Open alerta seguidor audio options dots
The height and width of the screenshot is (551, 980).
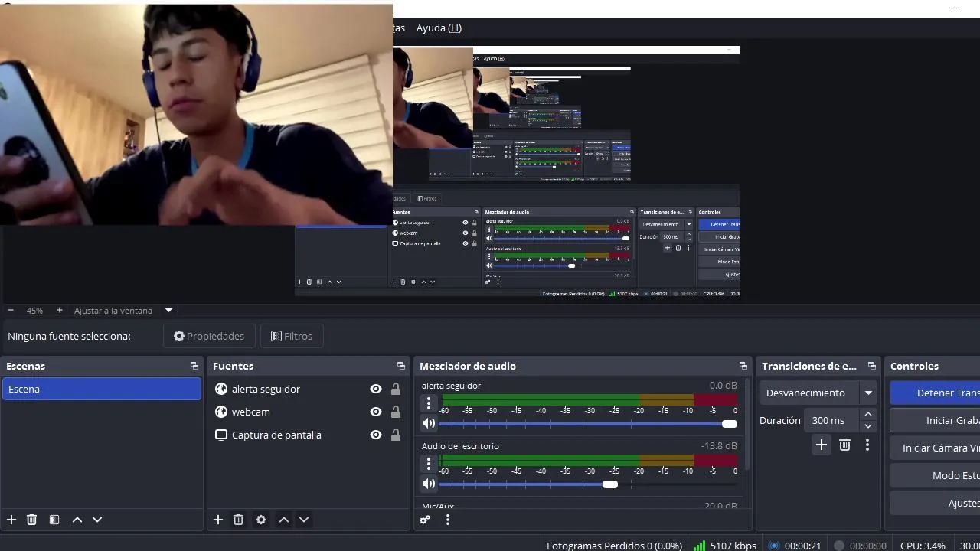429,403
